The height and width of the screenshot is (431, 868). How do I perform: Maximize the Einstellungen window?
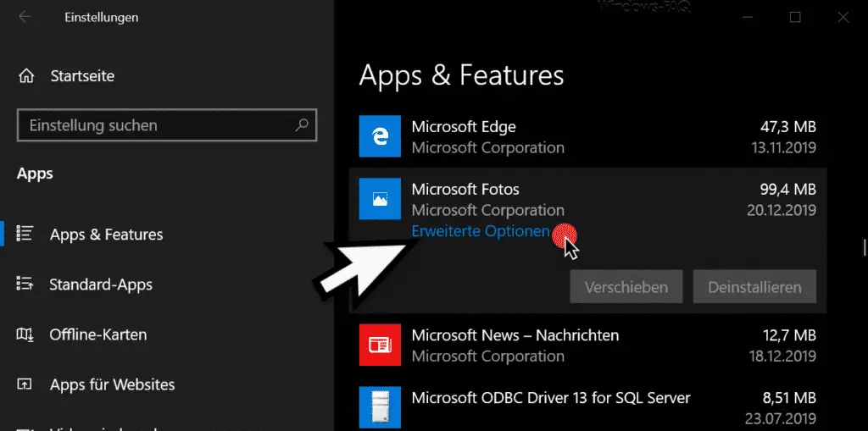pos(795,17)
